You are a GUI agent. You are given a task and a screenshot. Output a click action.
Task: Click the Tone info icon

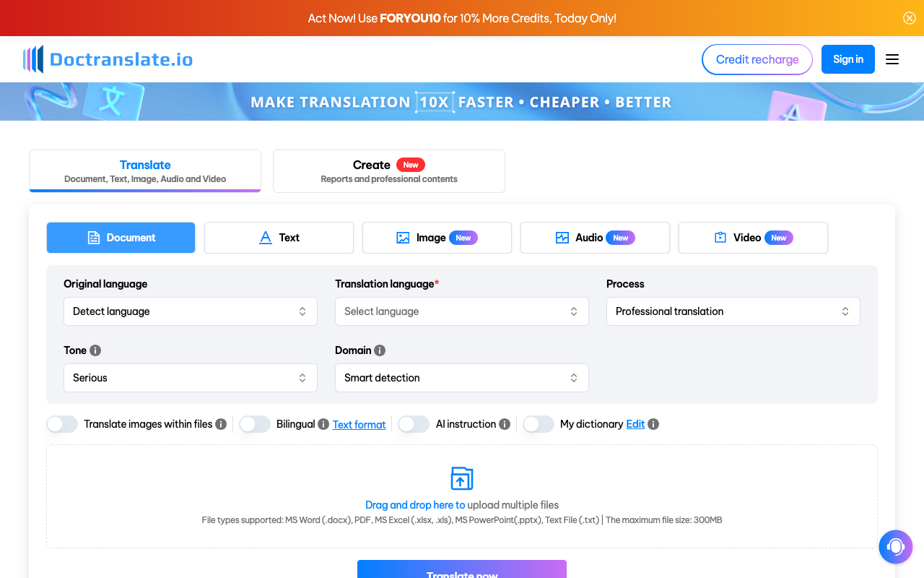tap(93, 350)
